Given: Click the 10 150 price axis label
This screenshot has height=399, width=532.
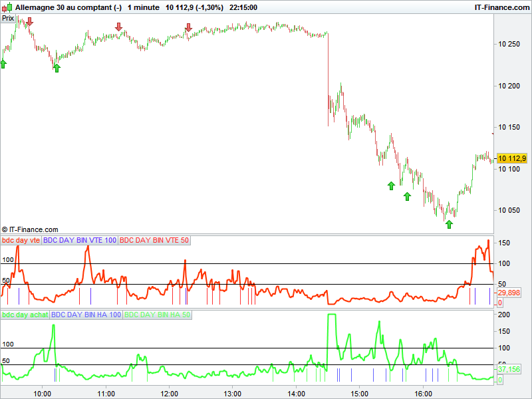Looking at the screenshot, I should pos(509,127).
